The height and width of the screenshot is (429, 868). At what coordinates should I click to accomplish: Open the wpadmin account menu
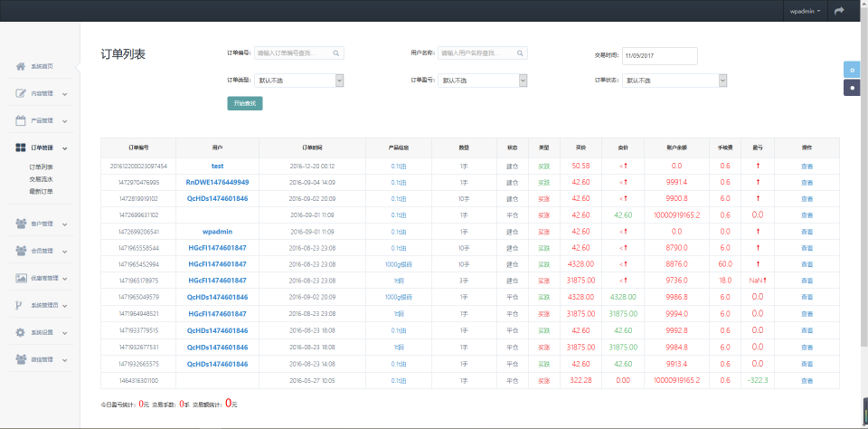(806, 11)
